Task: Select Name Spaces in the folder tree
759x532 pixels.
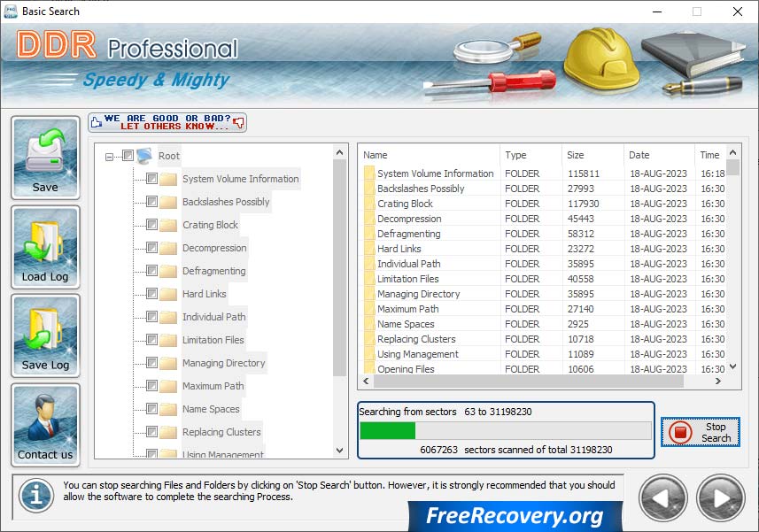Action: 211,409
